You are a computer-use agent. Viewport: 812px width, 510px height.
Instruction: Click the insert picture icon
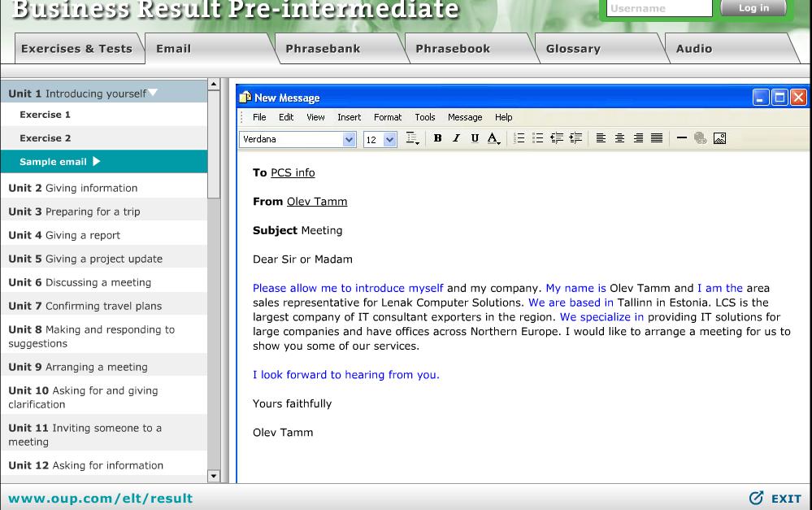pos(719,138)
